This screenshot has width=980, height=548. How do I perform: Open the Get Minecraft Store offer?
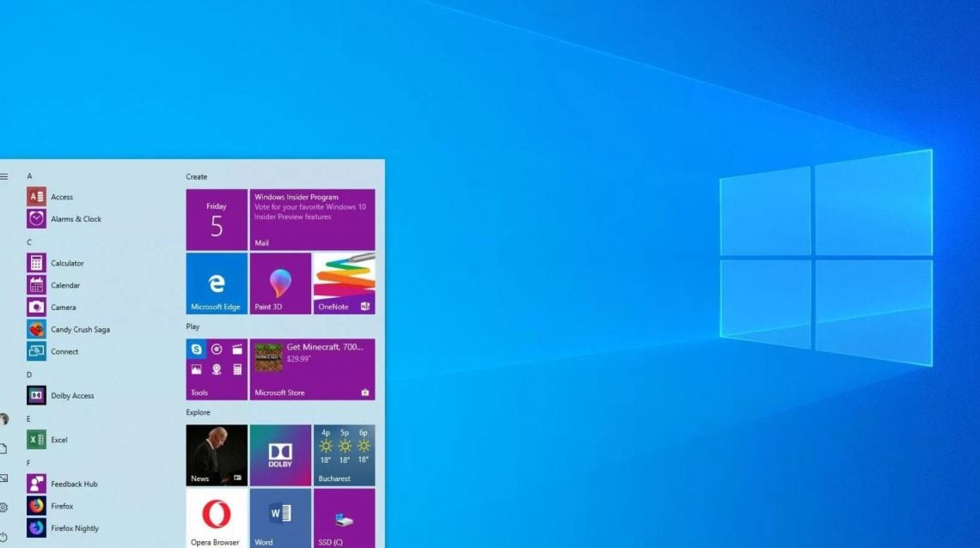[x=312, y=368]
